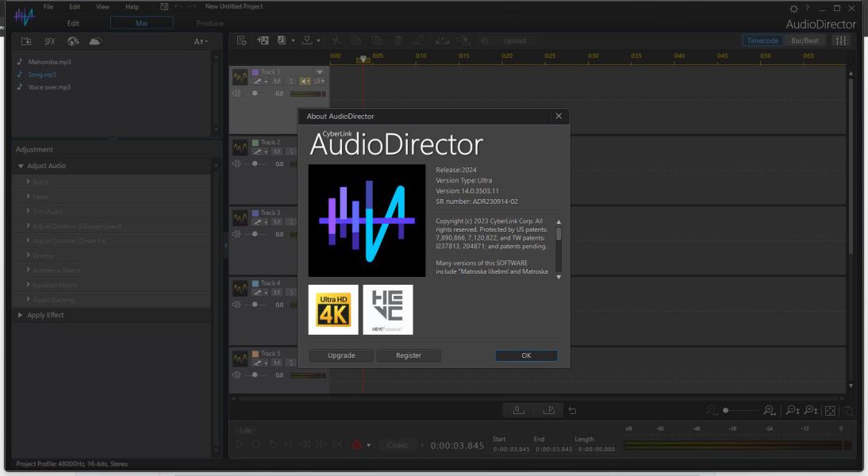Open the File menu
868x476 pixels.
click(x=48, y=6)
